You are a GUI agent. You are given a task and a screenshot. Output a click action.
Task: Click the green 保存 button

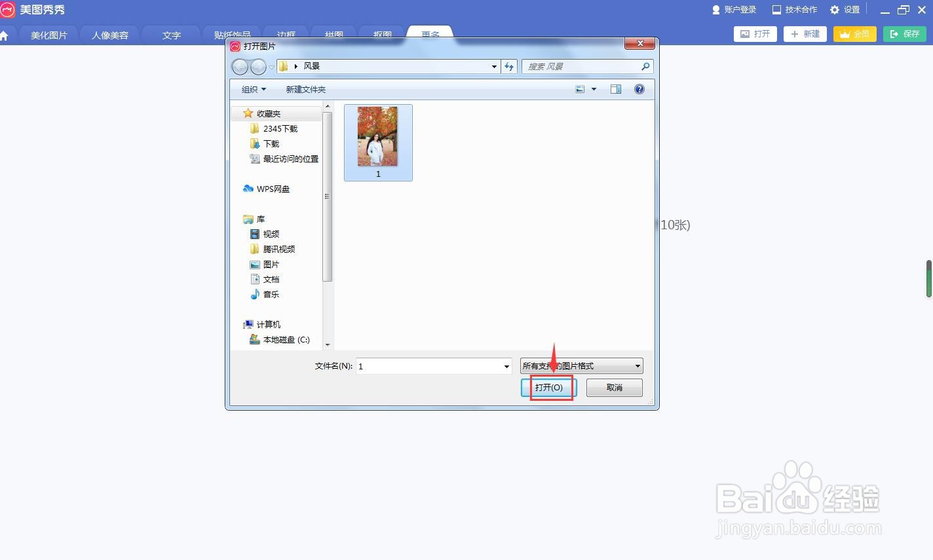pos(905,34)
